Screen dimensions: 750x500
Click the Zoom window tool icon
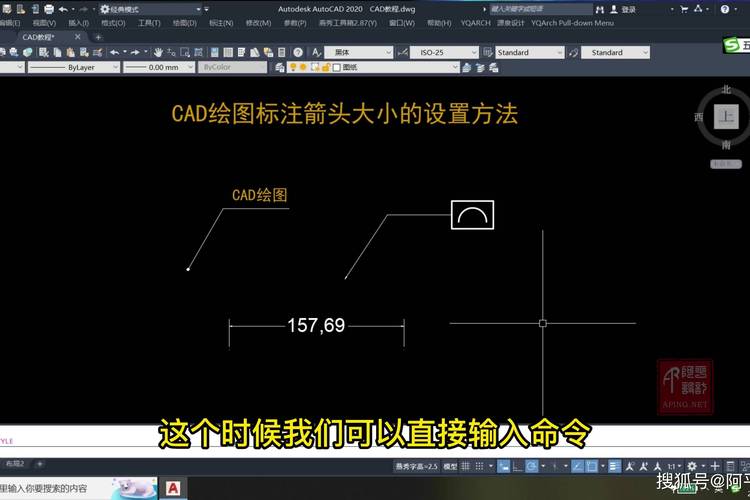click(x=185, y=52)
